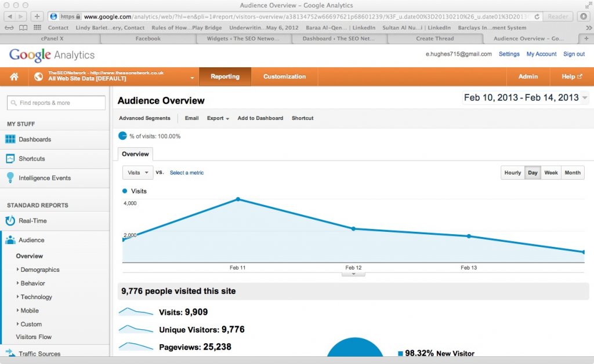Click the Traffic Sources arrows icon
This screenshot has width=594, height=364.
10,352
